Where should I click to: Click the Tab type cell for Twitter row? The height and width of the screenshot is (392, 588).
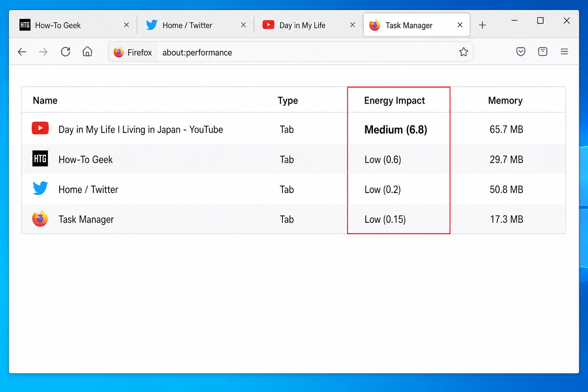point(287,189)
